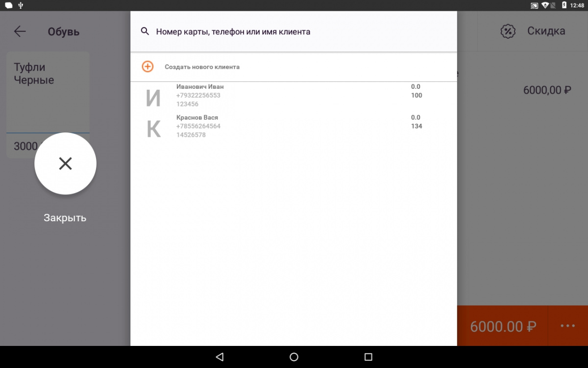Click card number 14526578
The width and height of the screenshot is (588, 368).
[x=191, y=135]
